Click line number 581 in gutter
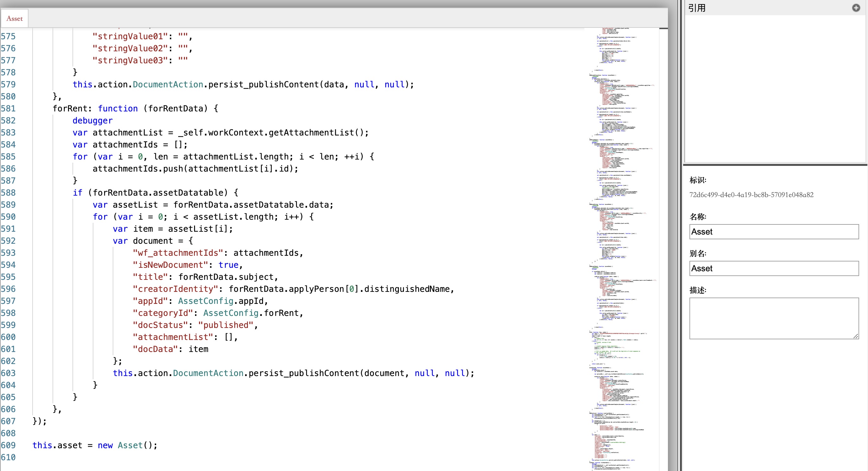The width and height of the screenshot is (868, 471). pos(9,109)
